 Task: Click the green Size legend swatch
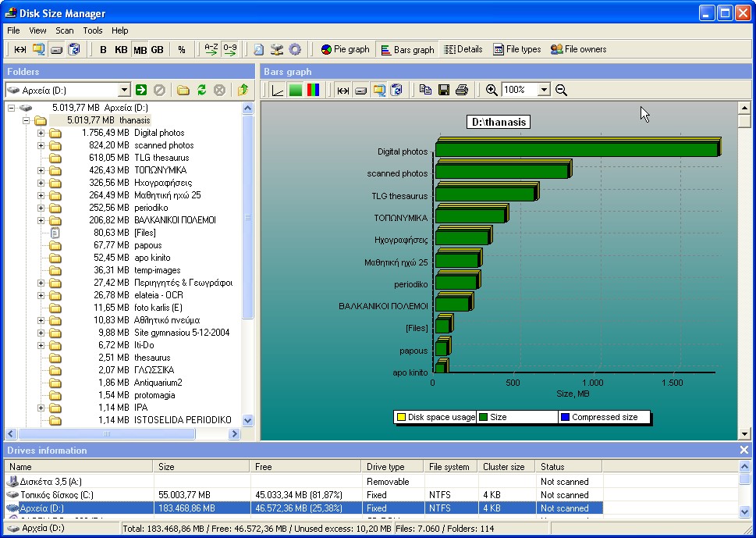coord(483,417)
